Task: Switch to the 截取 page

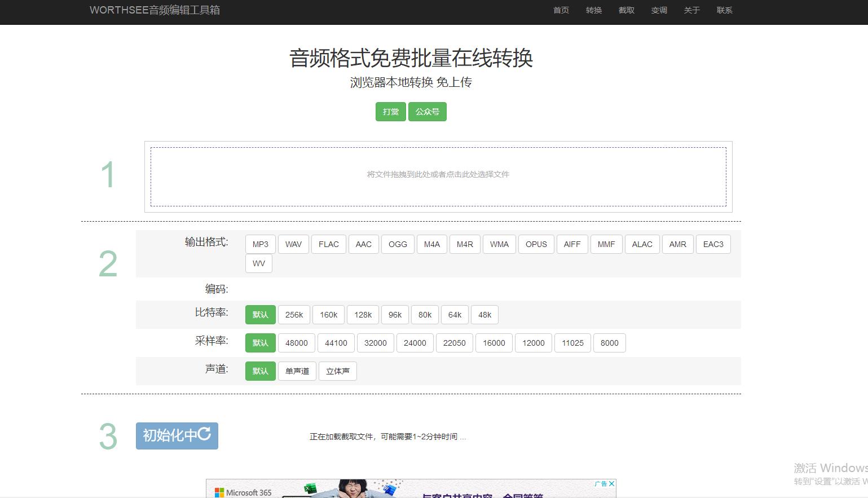Action: 626,10
